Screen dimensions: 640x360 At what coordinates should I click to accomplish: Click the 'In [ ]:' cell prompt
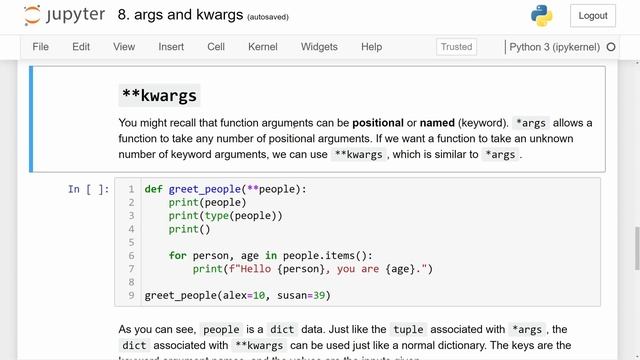(89, 189)
